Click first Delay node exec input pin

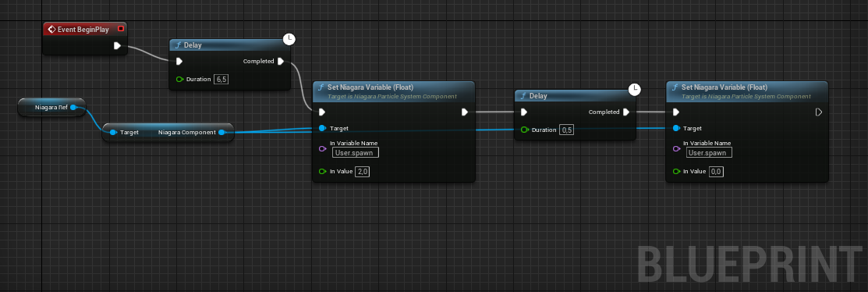[x=179, y=61]
